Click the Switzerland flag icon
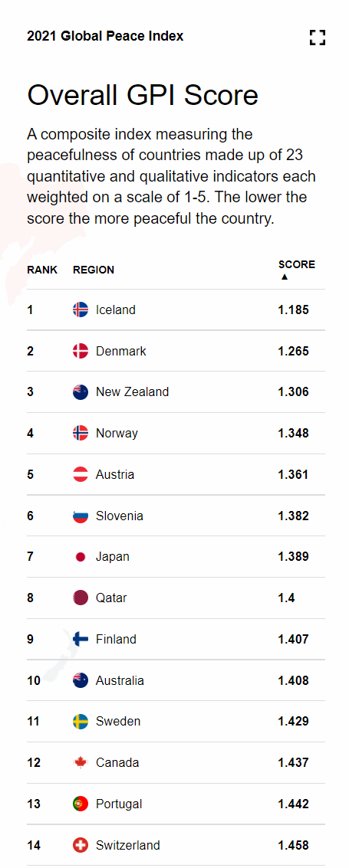Image resolution: width=349 pixels, height=868 pixels. [x=81, y=845]
